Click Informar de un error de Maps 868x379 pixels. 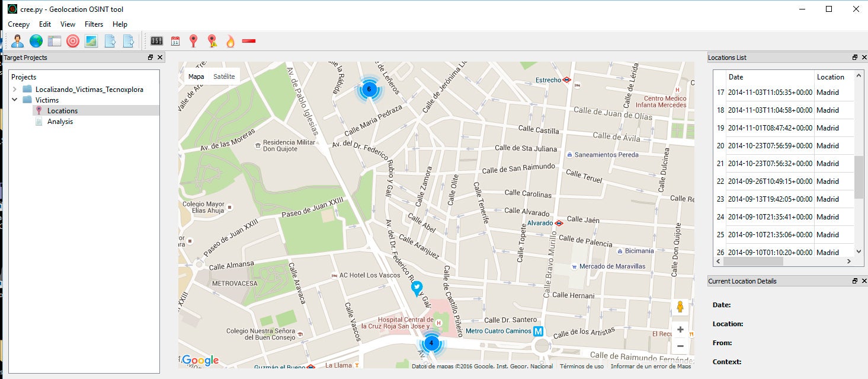(651, 366)
